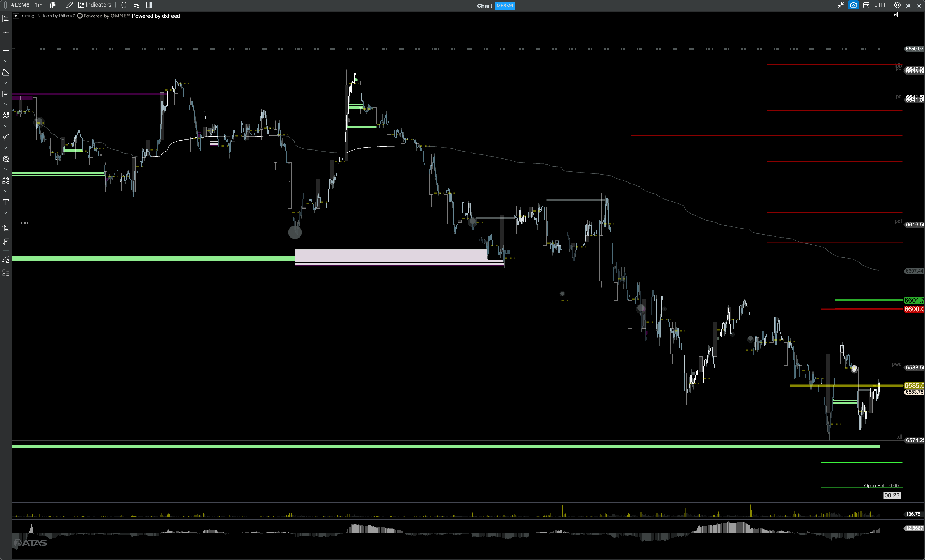Screen dimensions: 925x560
Task: Select the triangle shape drawing tool
Action: click(6, 72)
